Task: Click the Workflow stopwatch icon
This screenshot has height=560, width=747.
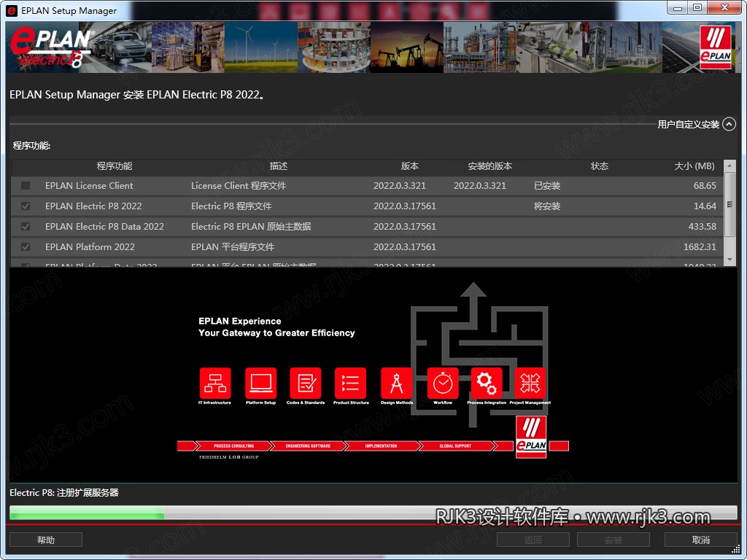Action: [443, 383]
